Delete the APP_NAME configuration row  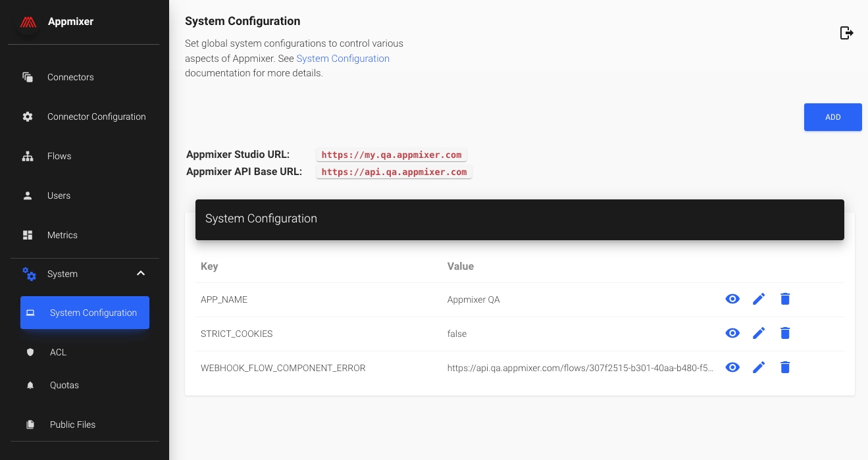coord(784,299)
